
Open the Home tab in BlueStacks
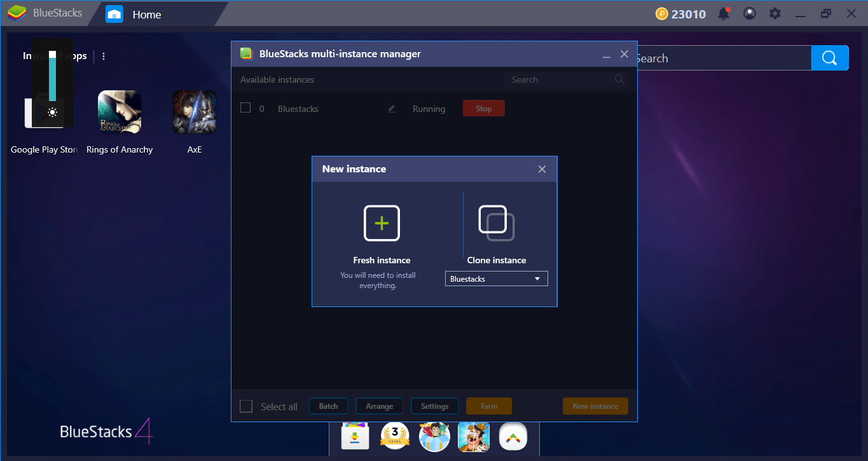coord(147,14)
